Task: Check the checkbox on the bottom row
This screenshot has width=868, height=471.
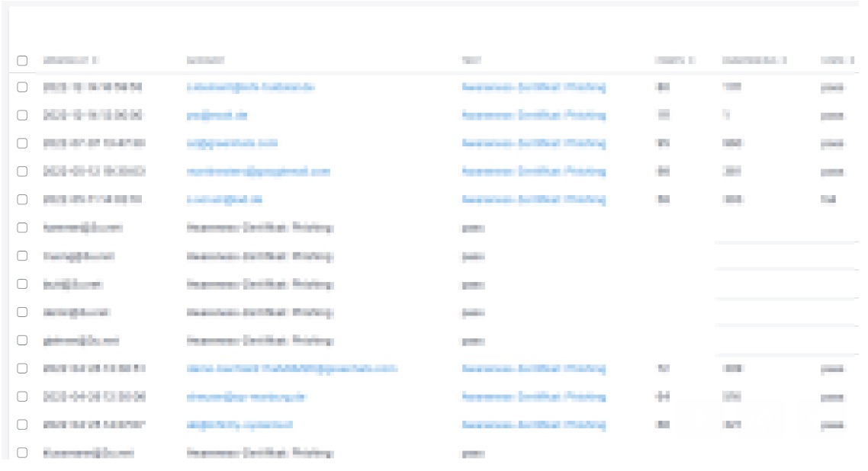Action: click(x=23, y=453)
